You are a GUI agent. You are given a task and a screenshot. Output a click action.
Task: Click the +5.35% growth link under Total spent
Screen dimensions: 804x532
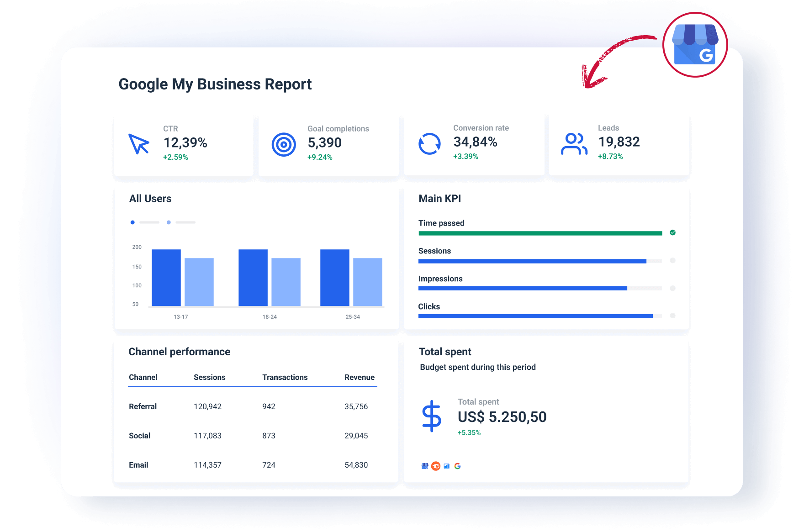point(469,432)
